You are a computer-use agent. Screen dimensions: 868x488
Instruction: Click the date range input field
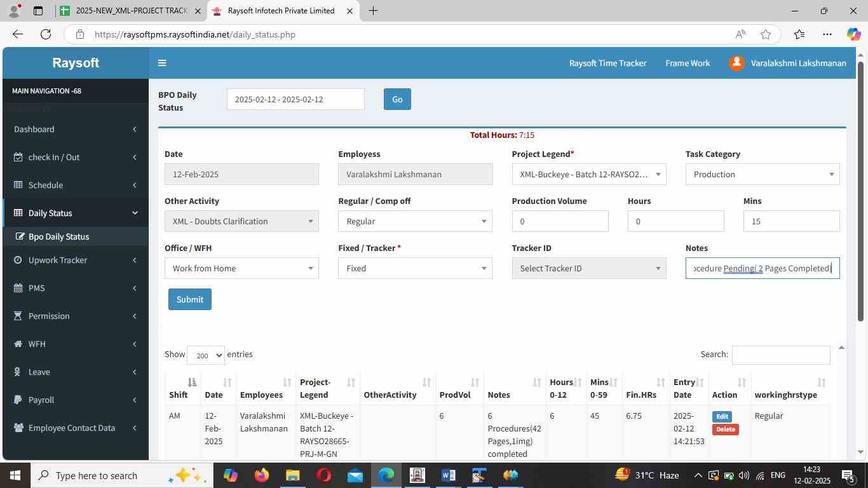(295, 99)
